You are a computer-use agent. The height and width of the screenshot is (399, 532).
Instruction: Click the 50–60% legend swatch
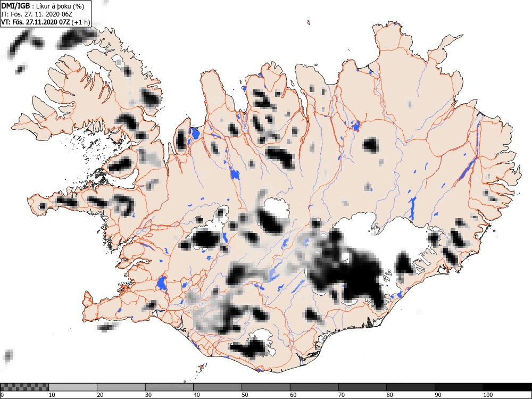pos(266,387)
